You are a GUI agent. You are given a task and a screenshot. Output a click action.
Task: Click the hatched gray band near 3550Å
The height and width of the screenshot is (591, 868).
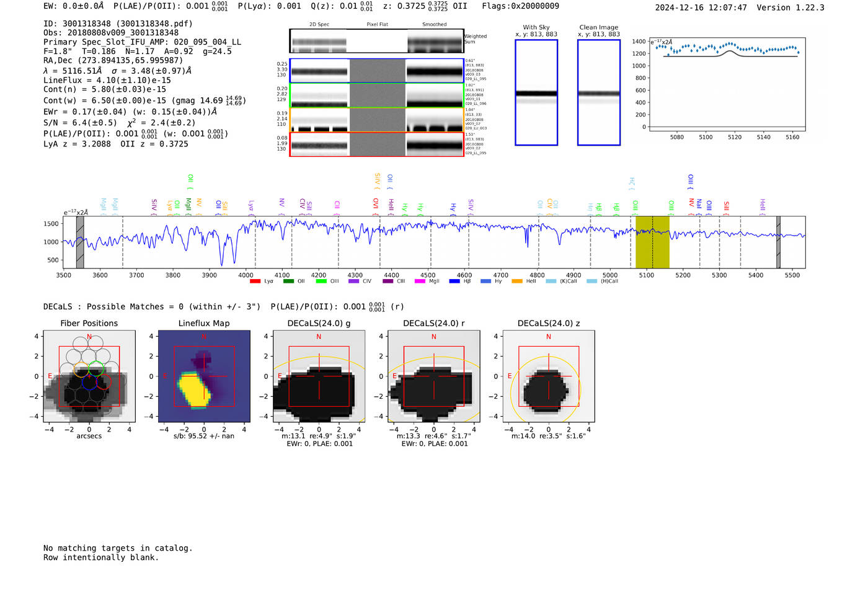[80, 242]
